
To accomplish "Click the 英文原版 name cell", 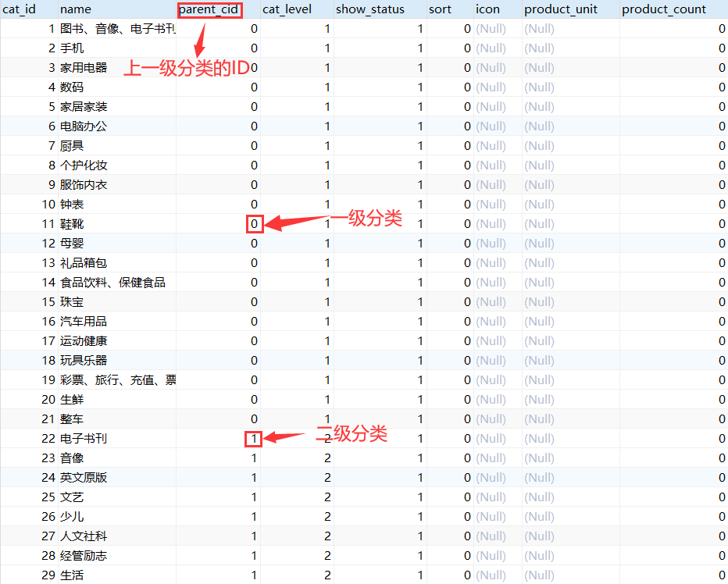I will 84,478.
